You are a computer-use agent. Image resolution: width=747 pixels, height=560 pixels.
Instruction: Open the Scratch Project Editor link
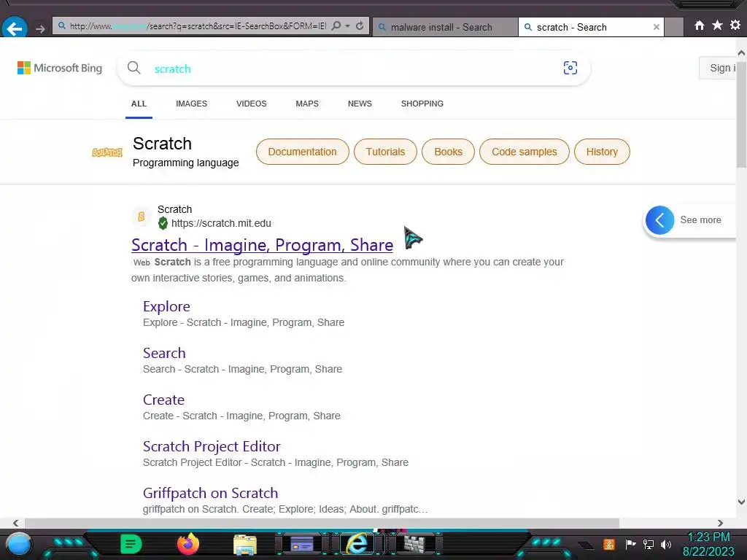[212, 446]
